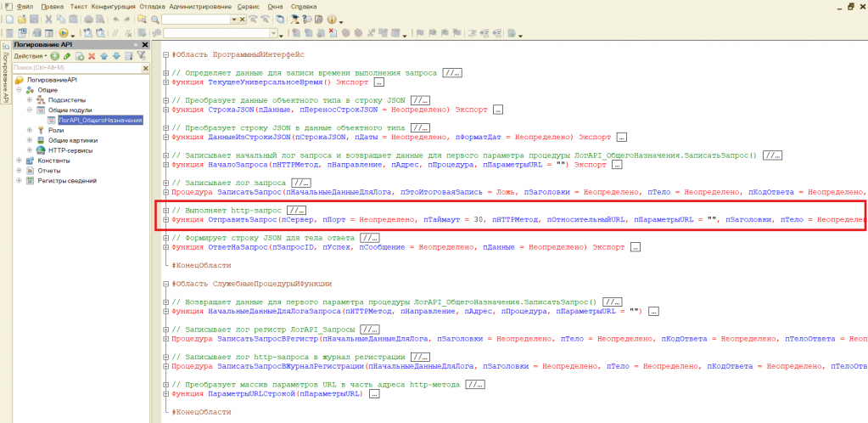
Task: Click in the Поиск (Ctrl+Alt+M) search field
Action: [77, 68]
